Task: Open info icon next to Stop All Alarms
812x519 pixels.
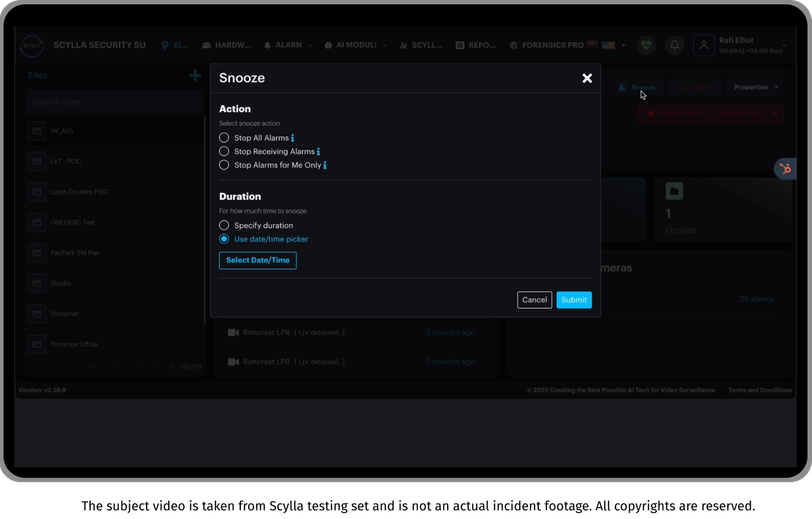Action: tap(293, 138)
